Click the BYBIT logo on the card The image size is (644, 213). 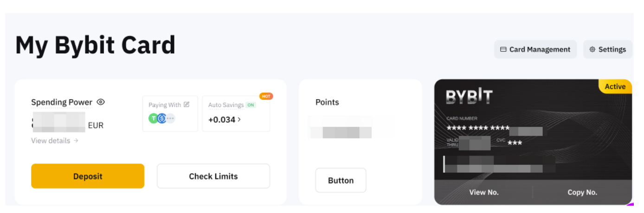[469, 96]
